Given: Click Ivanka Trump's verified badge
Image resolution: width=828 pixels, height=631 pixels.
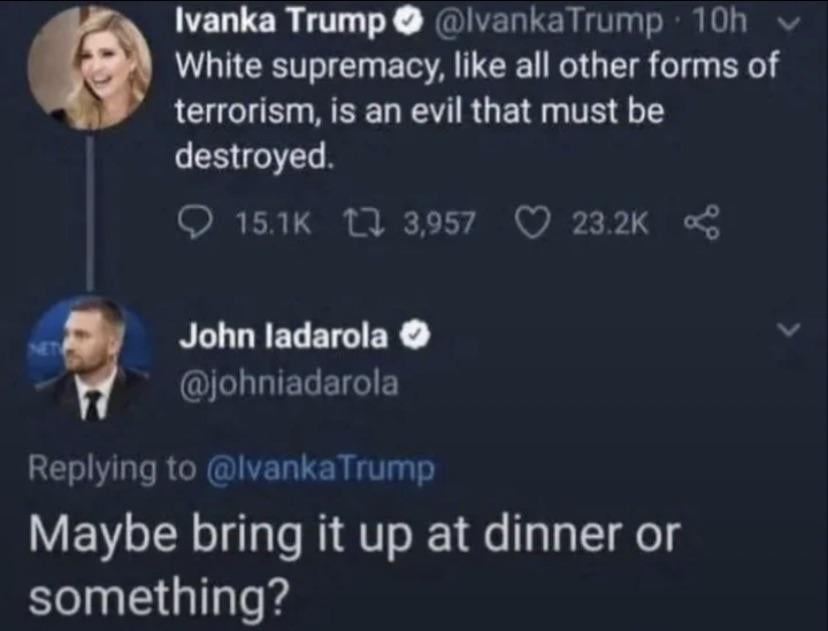Looking at the screenshot, I should click(412, 21).
